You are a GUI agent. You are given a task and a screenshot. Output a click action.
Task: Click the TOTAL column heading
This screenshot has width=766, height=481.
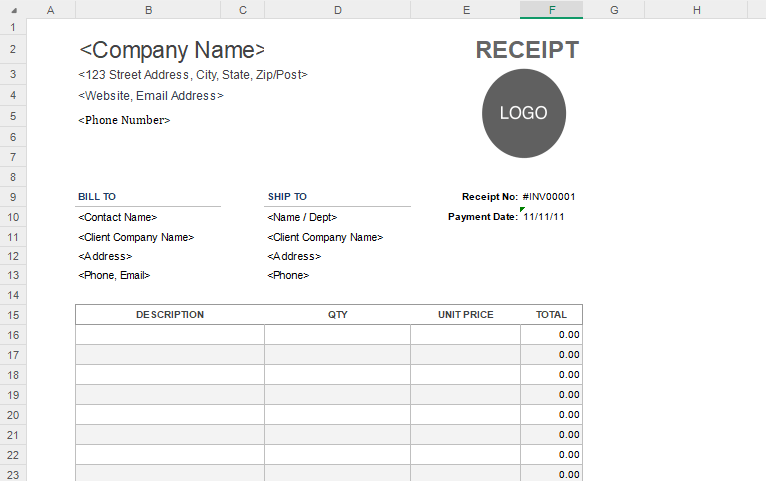551,315
